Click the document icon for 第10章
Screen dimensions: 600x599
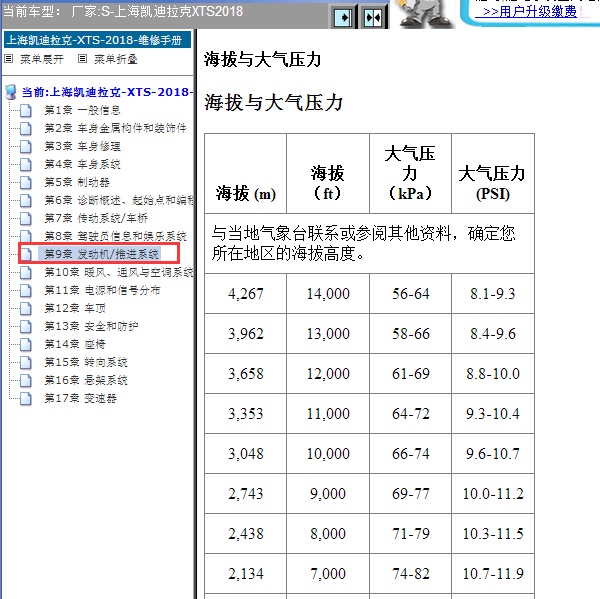click(26, 272)
